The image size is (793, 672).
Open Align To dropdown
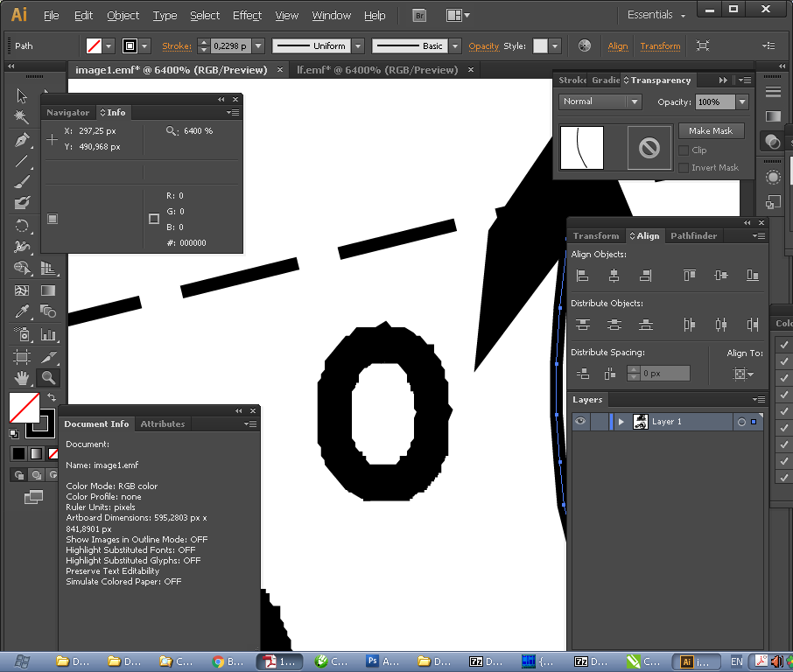[x=743, y=374]
